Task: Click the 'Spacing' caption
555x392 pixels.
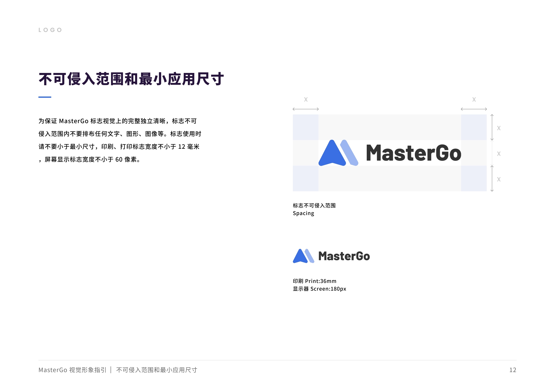Action: pyautogui.click(x=303, y=213)
